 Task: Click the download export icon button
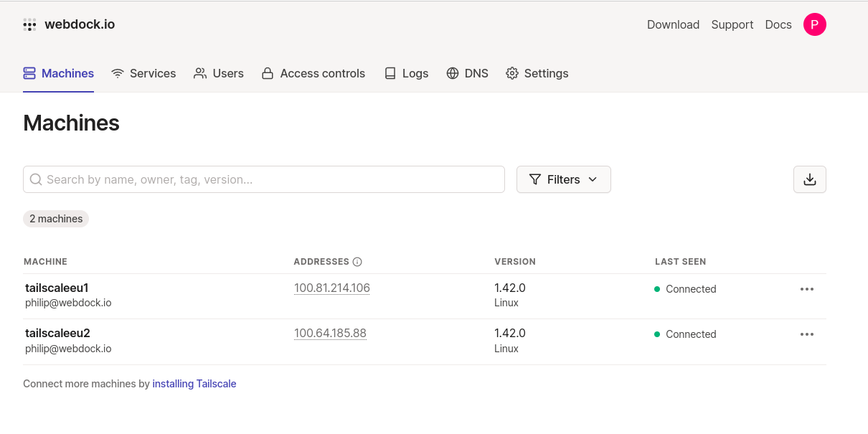click(809, 179)
